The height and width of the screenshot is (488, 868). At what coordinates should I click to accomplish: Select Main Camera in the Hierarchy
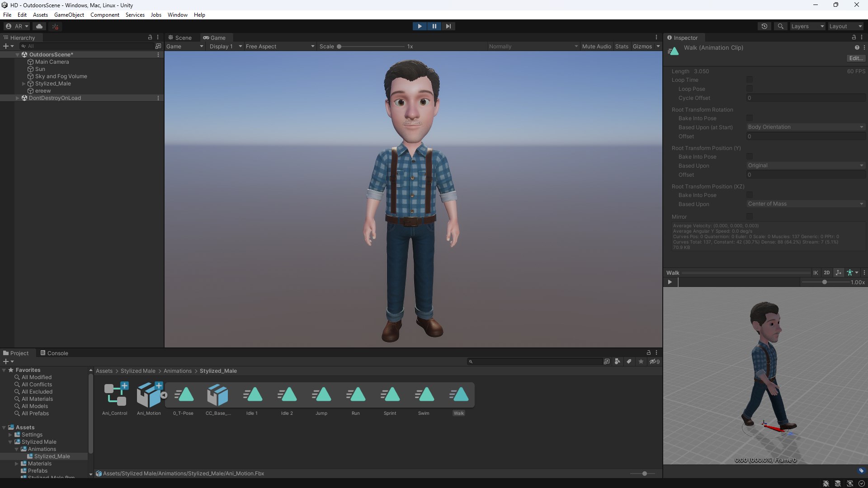coord(52,62)
